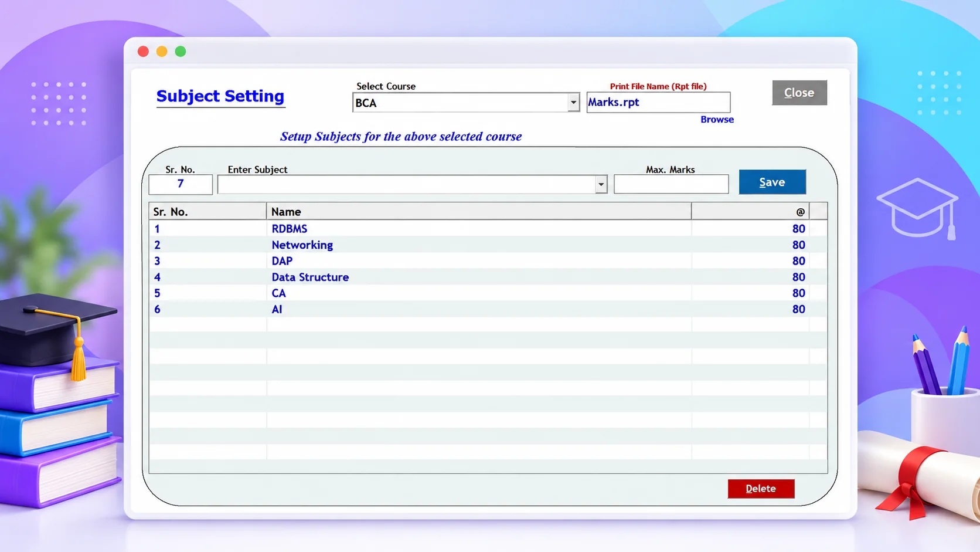Select the AI subject row
The height and width of the screenshot is (552, 980).
pyautogui.click(x=488, y=309)
